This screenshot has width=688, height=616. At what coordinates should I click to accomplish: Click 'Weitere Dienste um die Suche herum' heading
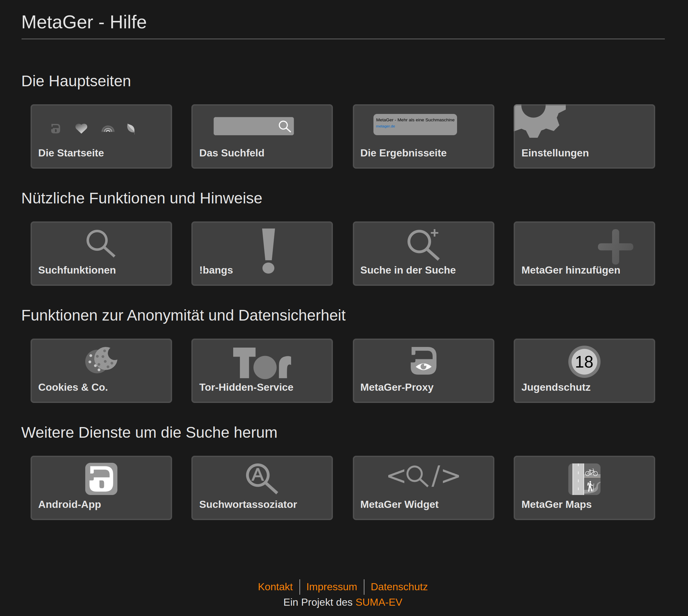pos(149,433)
